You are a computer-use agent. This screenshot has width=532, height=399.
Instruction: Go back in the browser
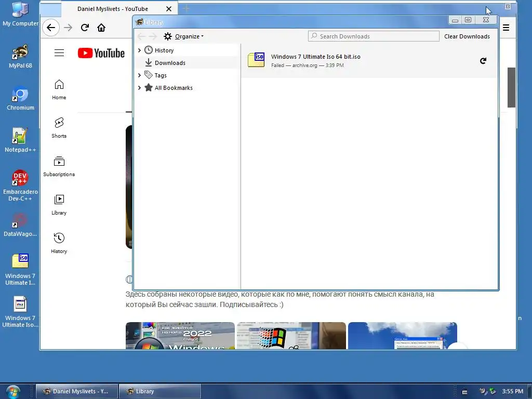pos(51,28)
